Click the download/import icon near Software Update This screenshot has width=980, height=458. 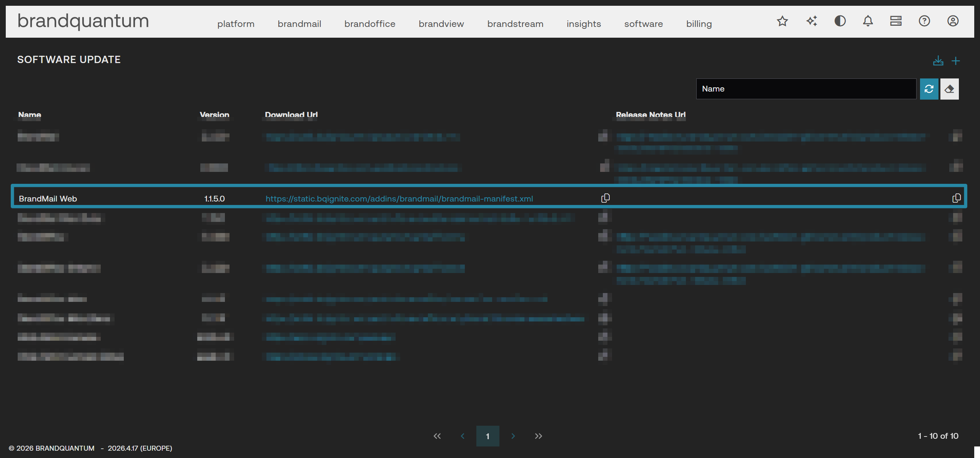click(938, 61)
